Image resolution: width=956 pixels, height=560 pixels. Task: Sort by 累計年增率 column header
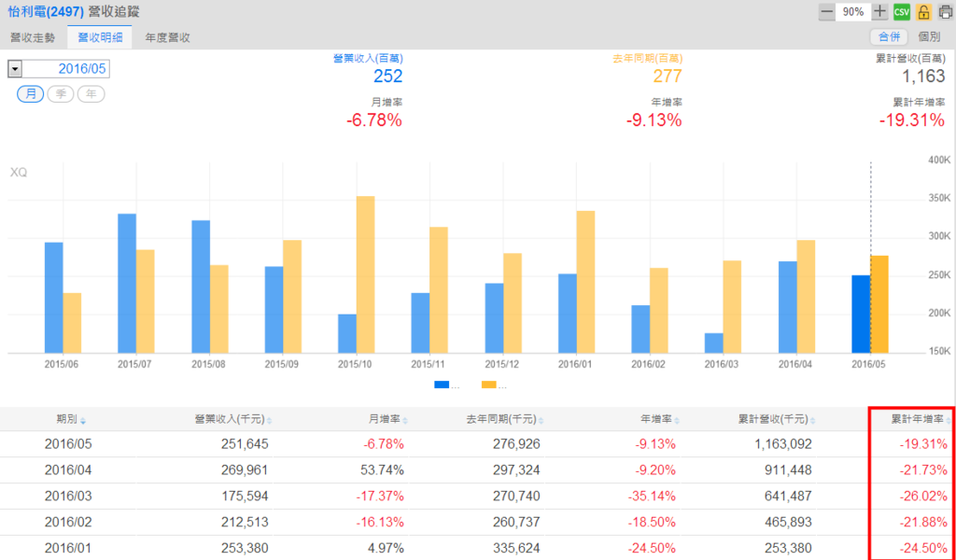(921, 419)
